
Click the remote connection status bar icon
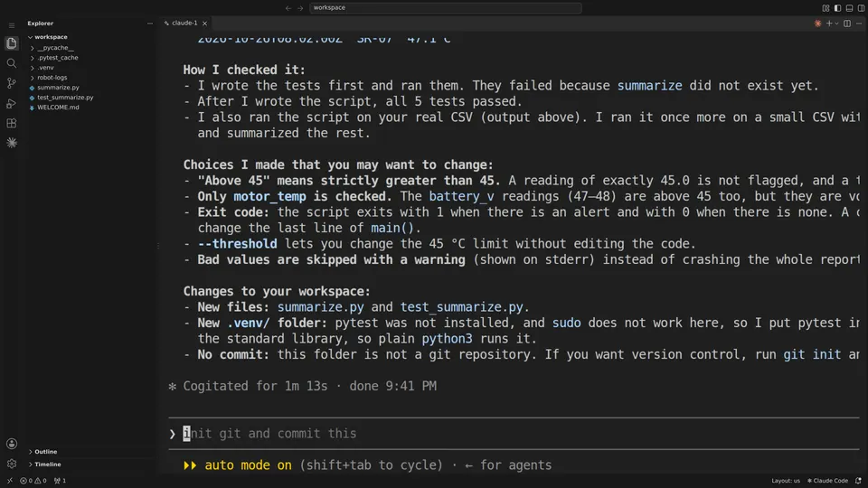click(9, 481)
